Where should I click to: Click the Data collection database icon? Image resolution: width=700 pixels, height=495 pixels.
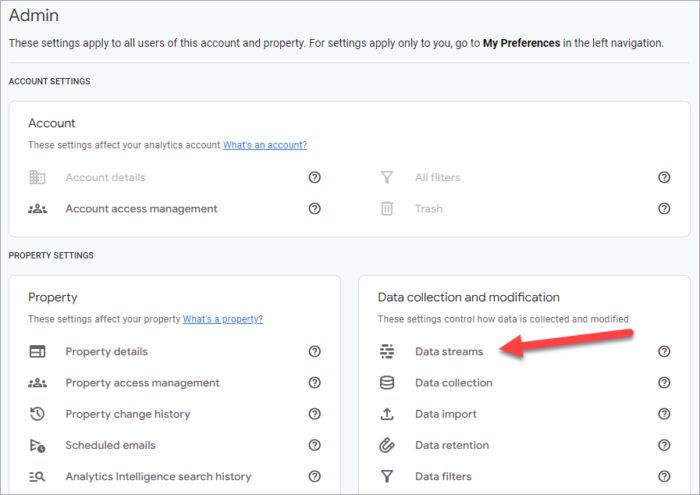tap(387, 383)
